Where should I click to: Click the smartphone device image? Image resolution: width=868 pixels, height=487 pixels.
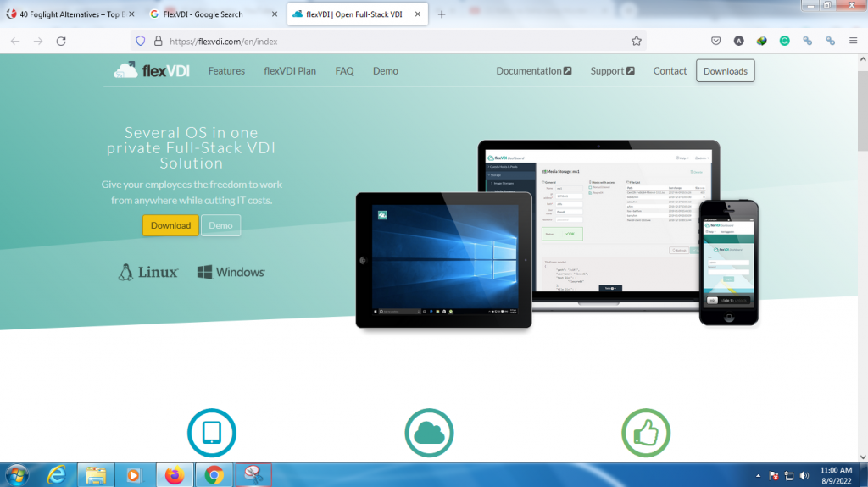[728, 263]
